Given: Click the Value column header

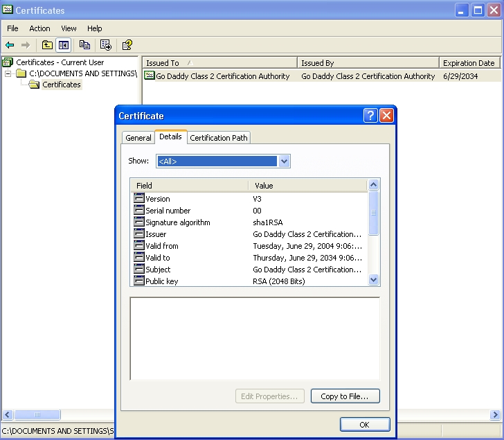Looking at the screenshot, I should point(307,186).
